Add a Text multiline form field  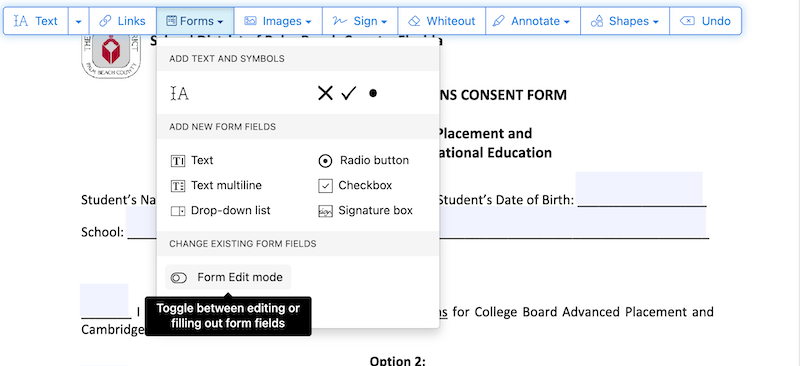tap(216, 185)
